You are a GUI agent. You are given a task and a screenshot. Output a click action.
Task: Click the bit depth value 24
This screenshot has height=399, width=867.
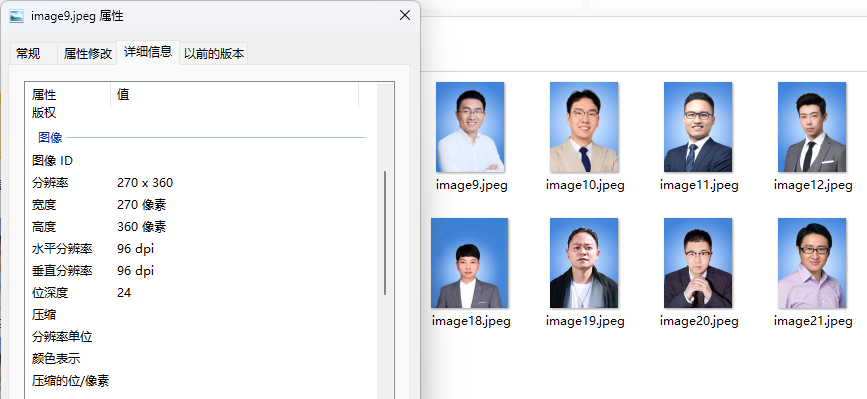pos(124,293)
